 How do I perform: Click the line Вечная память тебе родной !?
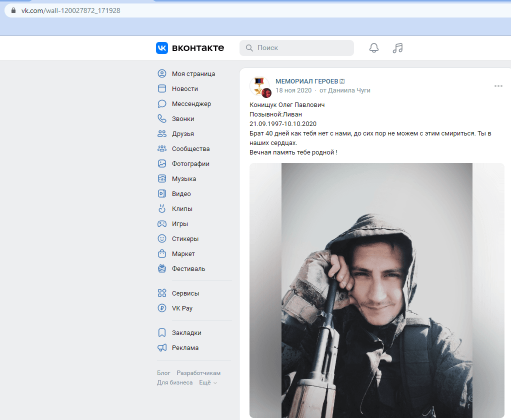(293, 152)
